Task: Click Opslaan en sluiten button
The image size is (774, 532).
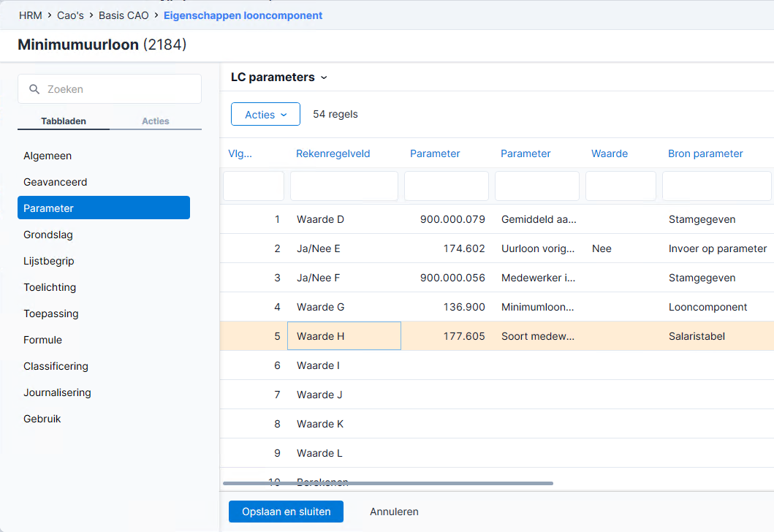Action: (x=287, y=512)
